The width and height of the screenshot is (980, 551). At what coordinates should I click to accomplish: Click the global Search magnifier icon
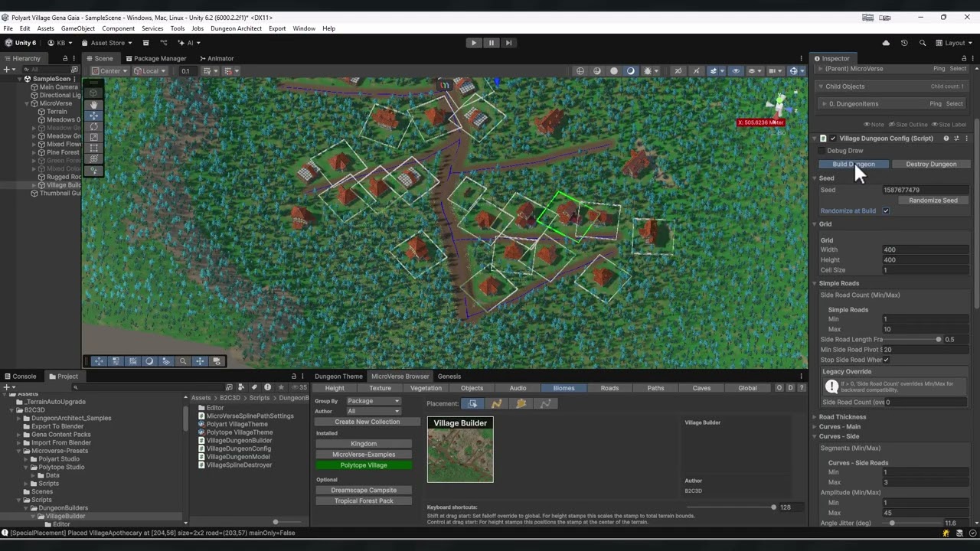pyautogui.click(x=923, y=43)
